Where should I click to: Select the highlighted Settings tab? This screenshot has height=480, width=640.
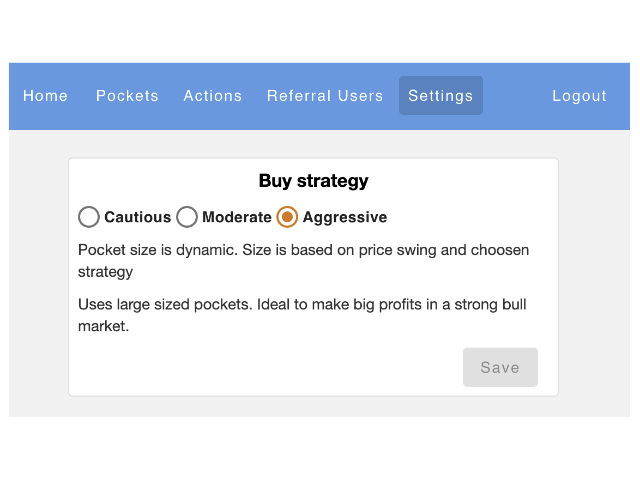(x=441, y=96)
